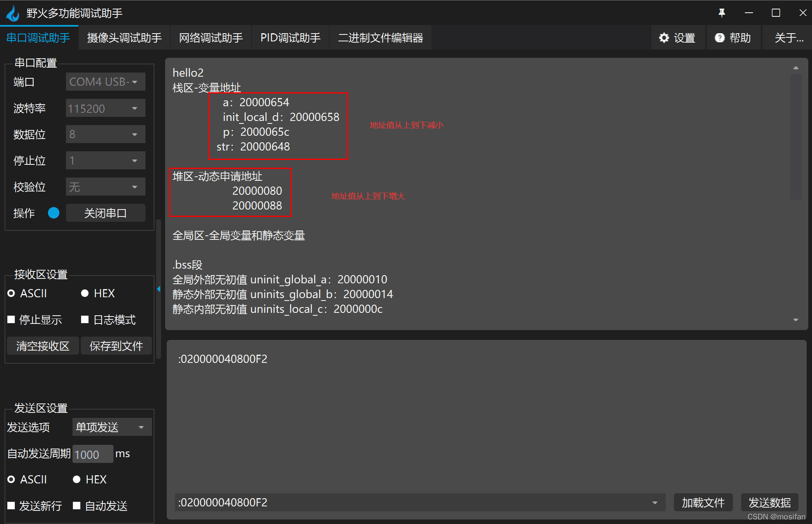Select HEX in receive settings
The image size is (812, 524).
click(x=98, y=293)
